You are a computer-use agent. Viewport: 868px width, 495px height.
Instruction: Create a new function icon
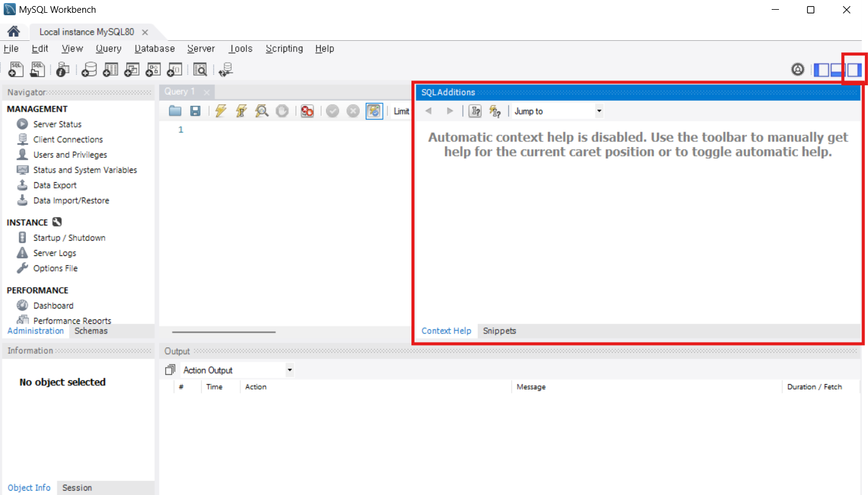(x=175, y=69)
